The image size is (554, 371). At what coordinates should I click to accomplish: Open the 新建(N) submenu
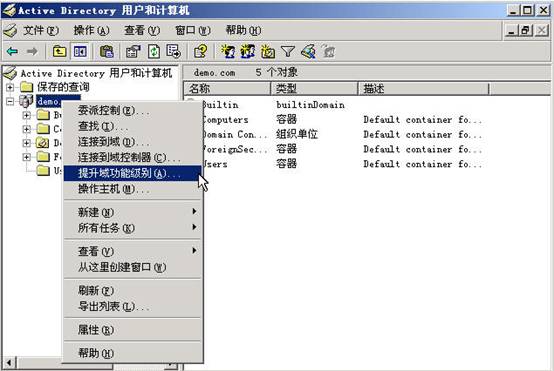[132, 212]
